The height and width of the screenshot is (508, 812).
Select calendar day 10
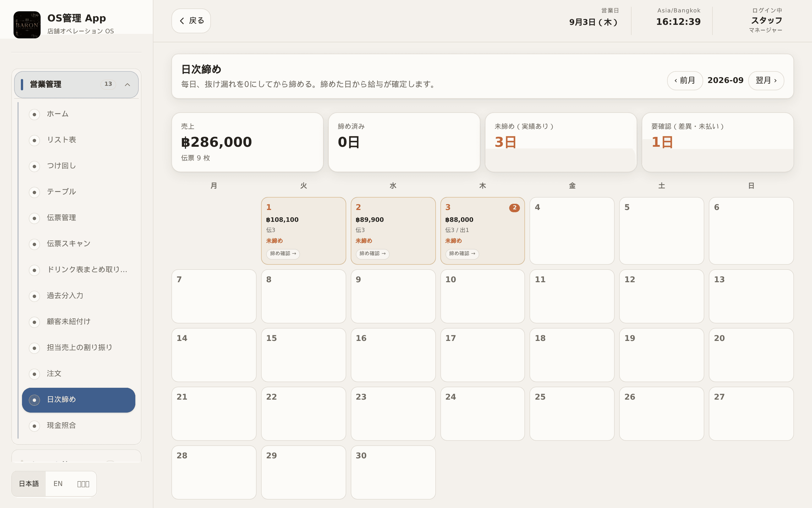pyautogui.click(x=482, y=296)
